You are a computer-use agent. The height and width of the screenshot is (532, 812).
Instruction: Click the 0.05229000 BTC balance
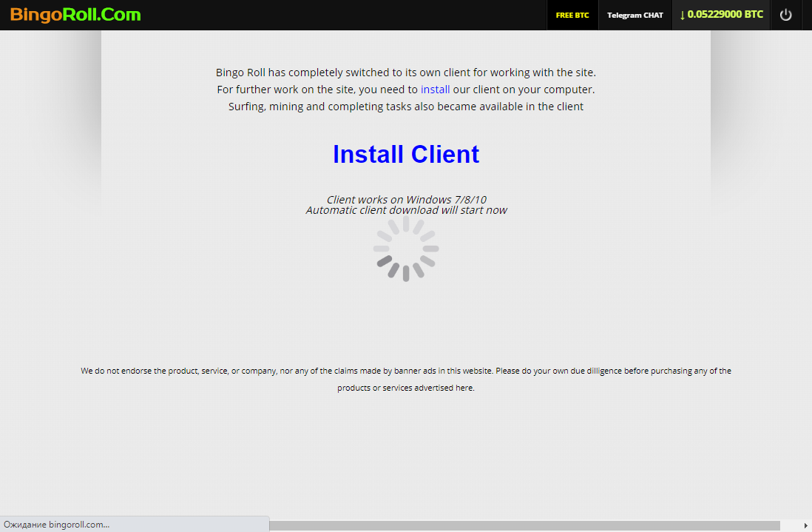coord(721,15)
